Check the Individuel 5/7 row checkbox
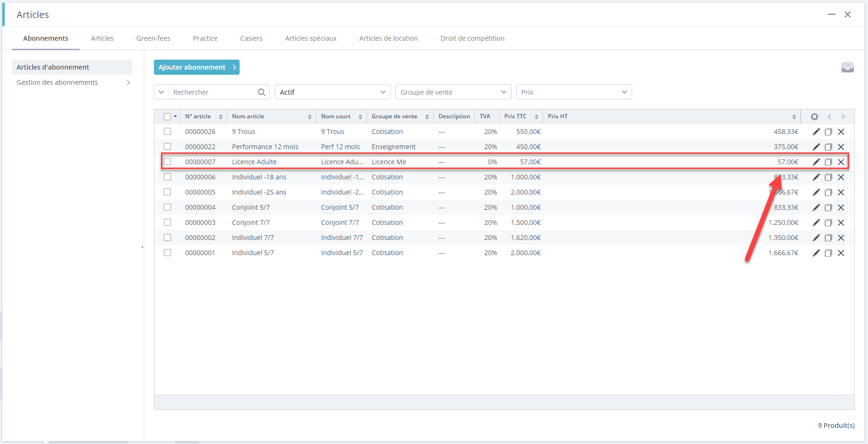This screenshot has width=868, height=444. click(167, 253)
